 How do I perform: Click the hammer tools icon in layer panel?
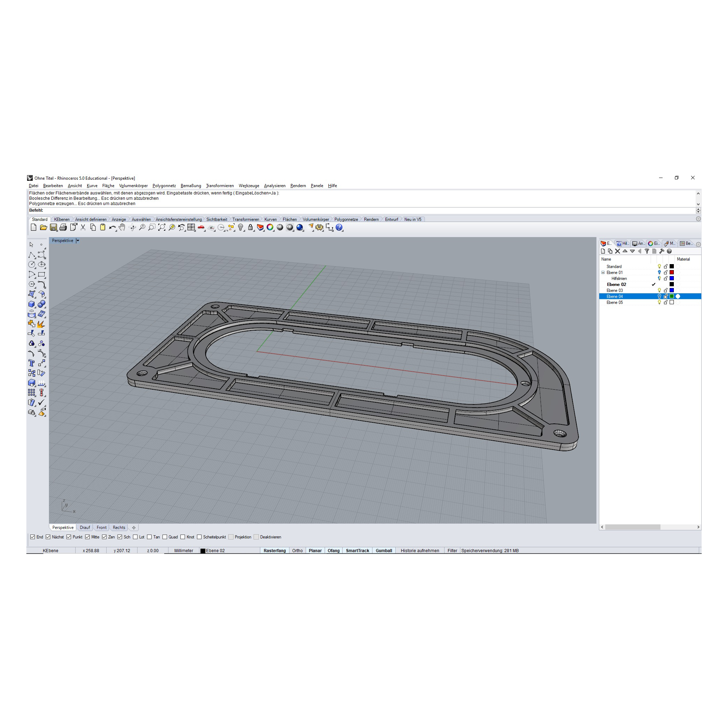(662, 251)
